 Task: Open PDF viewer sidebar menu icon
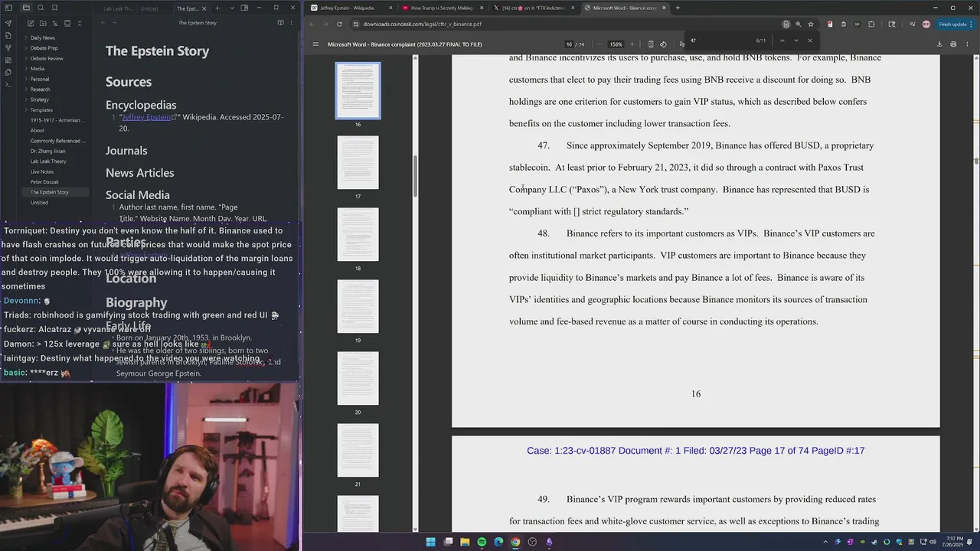click(315, 44)
